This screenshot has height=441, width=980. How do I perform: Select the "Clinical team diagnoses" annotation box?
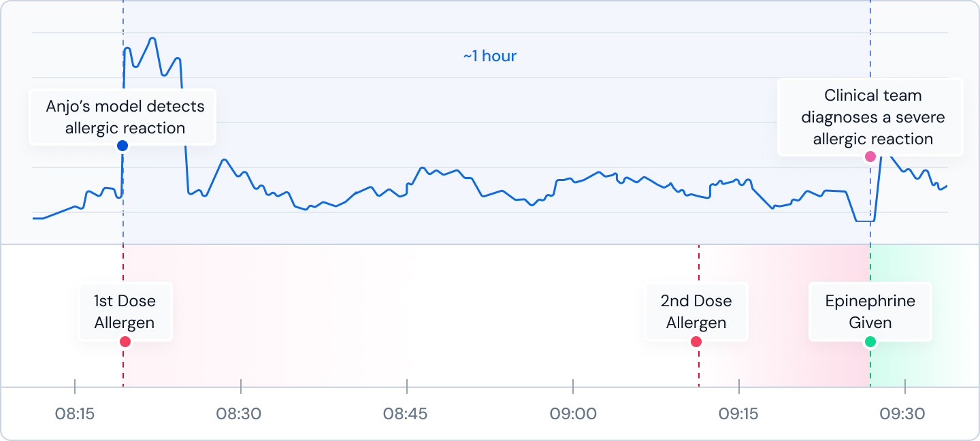pyautogui.click(x=870, y=117)
